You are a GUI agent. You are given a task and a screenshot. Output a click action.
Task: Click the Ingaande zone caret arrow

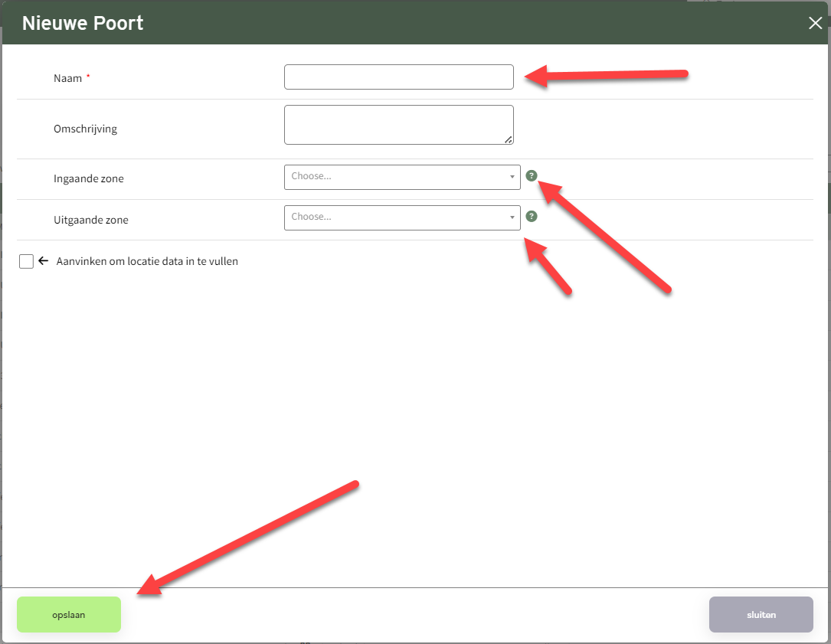click(x=512, y=177)
